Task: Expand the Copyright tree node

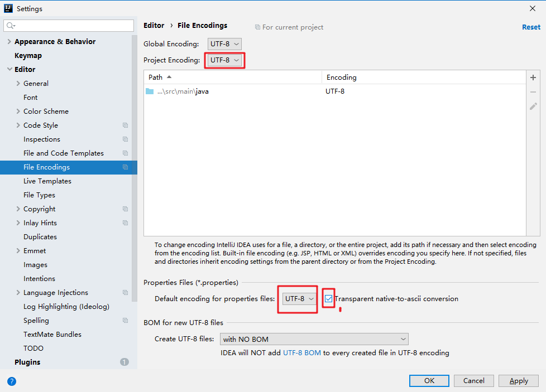Action: click(x=18, y=209)
